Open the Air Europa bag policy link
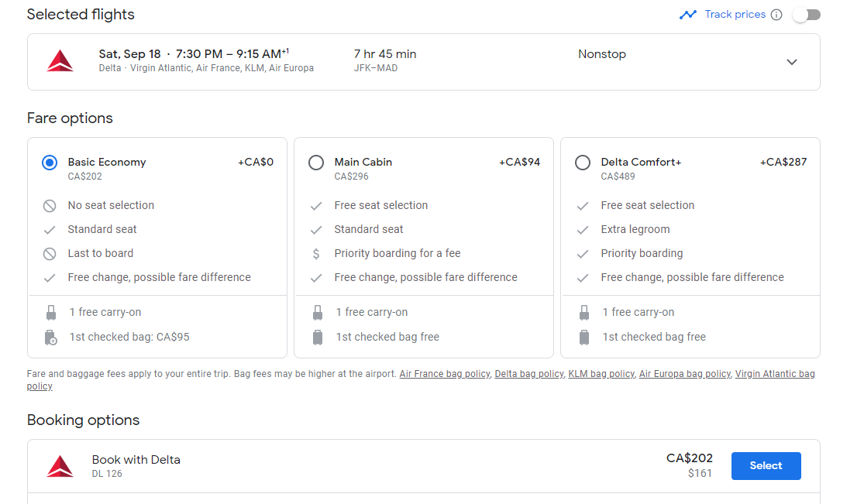Screen dimensions: 864x504 685,374
